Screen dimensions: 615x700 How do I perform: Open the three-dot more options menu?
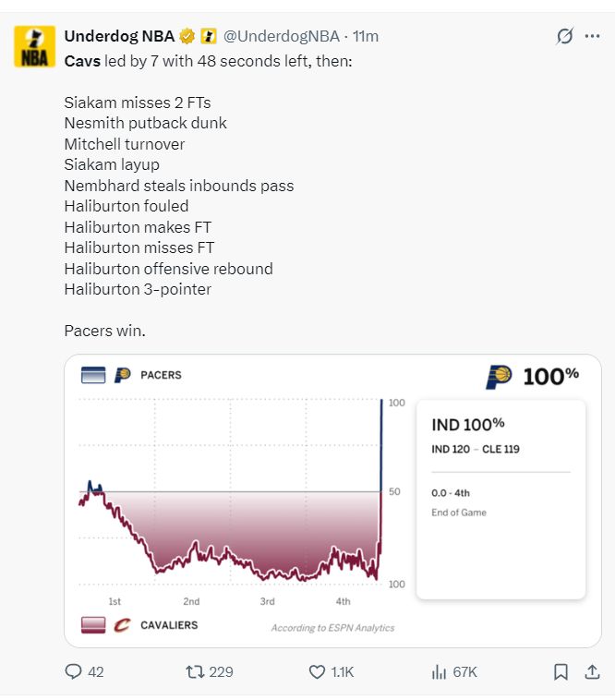click(592, 36)
